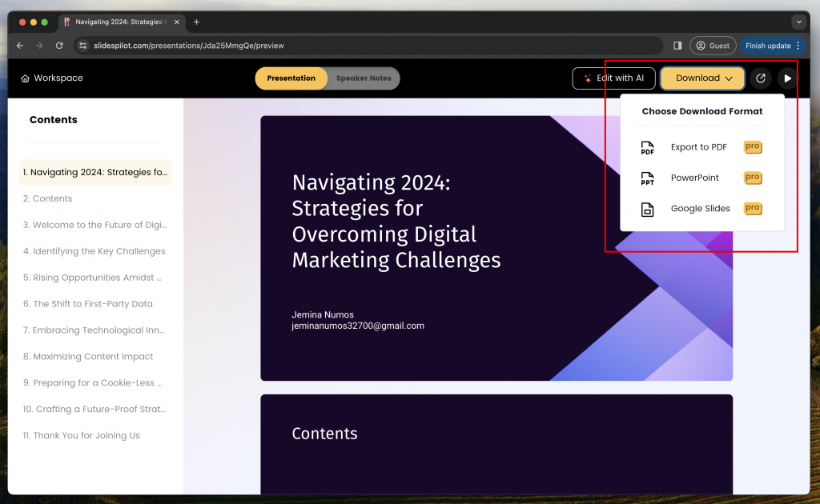
Task: Jump to slide 7 Embracing Technological Inn...
Action: [x=95, y=330]
